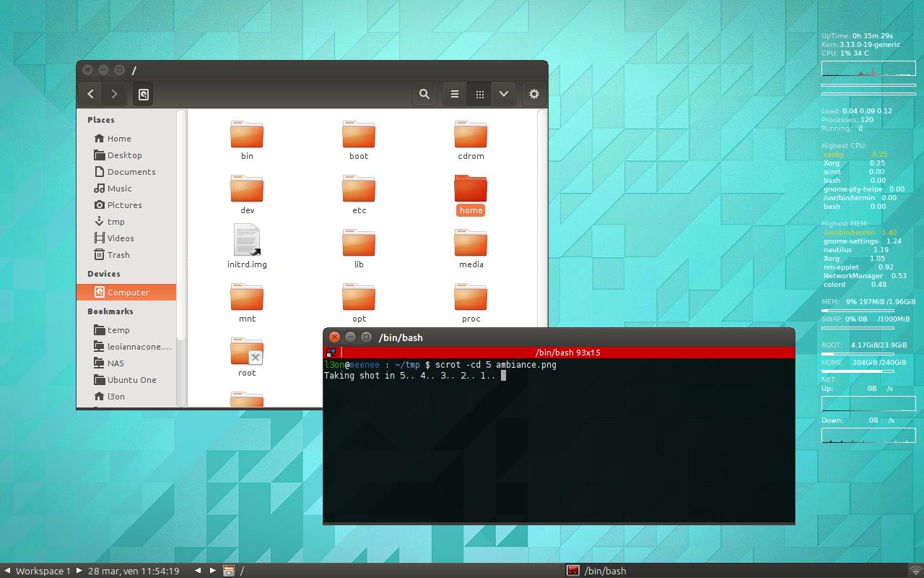Open the cdrom folder
This screenshot has width=924, height=578.
tap(471, 141)
